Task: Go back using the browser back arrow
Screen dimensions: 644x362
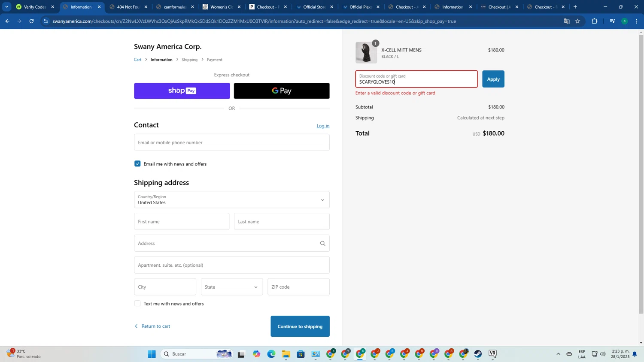Action: point(7,21)
